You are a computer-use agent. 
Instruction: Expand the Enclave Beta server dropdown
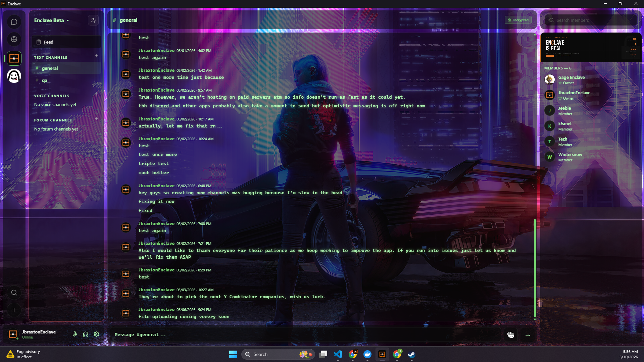[52, 20]
